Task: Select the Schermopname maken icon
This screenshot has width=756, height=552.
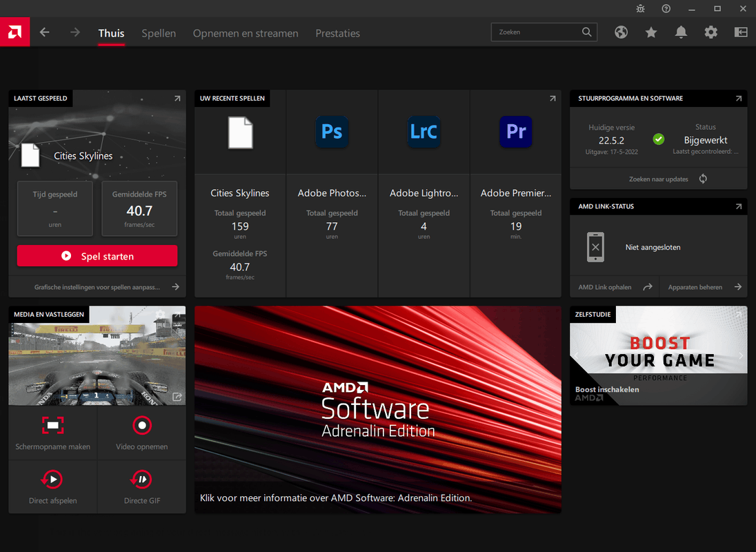Action: [x=52, y=426]
